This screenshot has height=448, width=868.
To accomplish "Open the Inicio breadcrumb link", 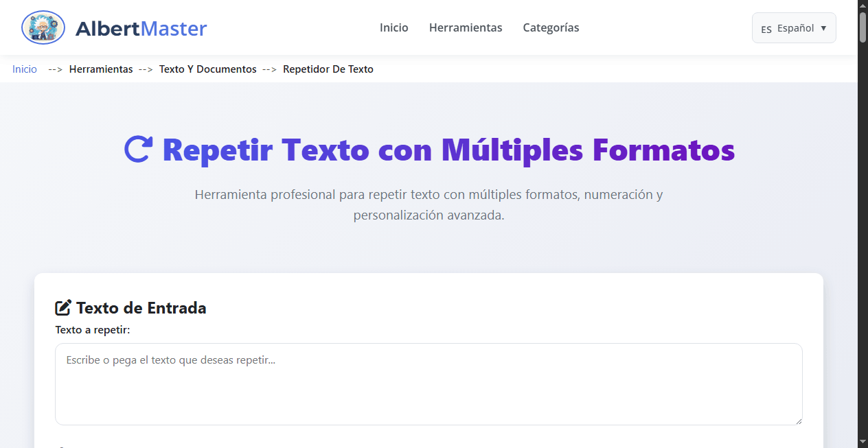I will pyautogui.click(x=24, y=69).
